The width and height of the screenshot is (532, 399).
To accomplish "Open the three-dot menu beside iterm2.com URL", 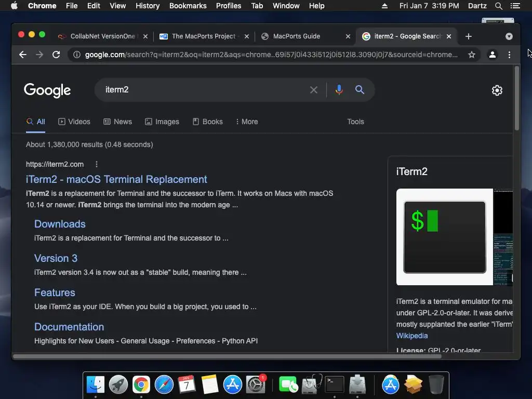I will pyautogui.click(x=97, y=164).
